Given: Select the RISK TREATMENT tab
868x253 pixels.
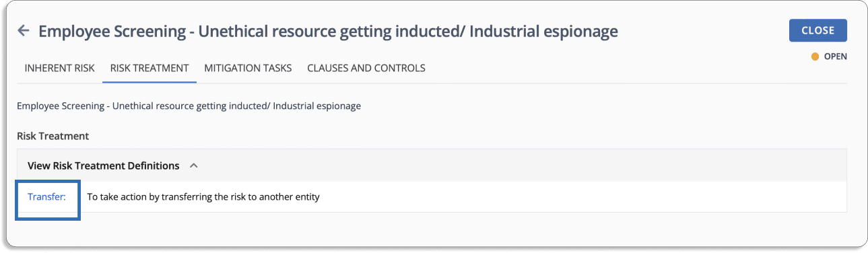Looking at the screenshot, I should point(149,68).
